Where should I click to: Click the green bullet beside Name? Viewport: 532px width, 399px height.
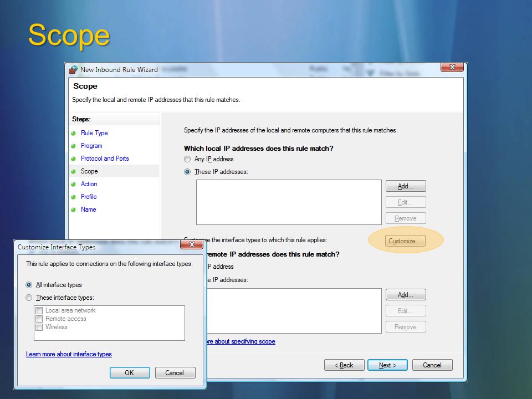click(x=73, y=209)
